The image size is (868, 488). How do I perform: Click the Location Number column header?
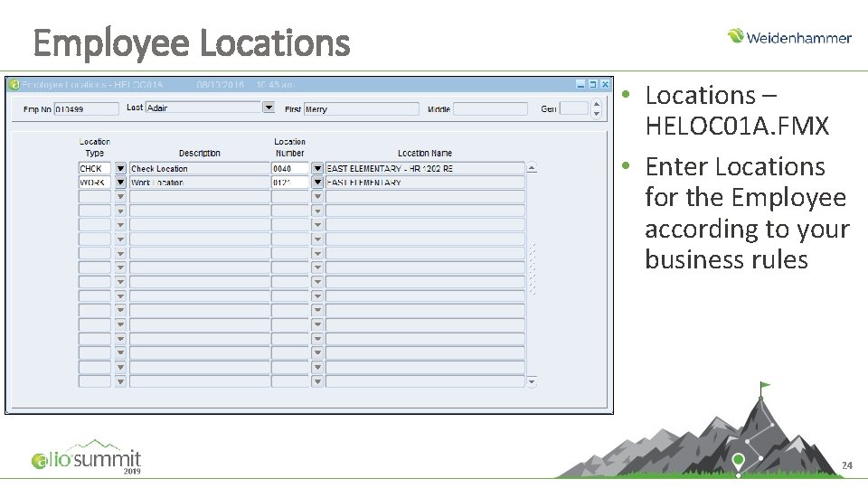coord(289,147)
